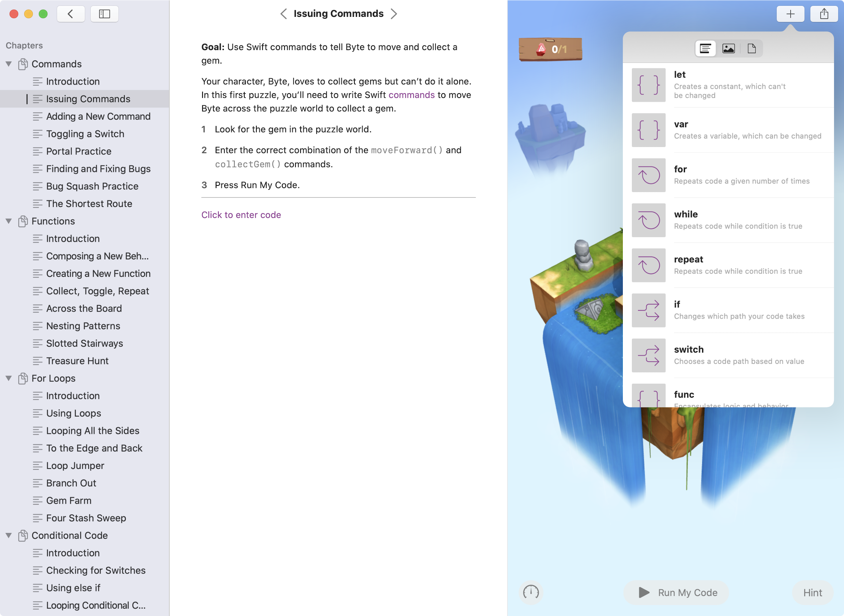Expand the Functions chapter in sidebar
This screenshot has width=844, height=616.
[x=8, y=221]
